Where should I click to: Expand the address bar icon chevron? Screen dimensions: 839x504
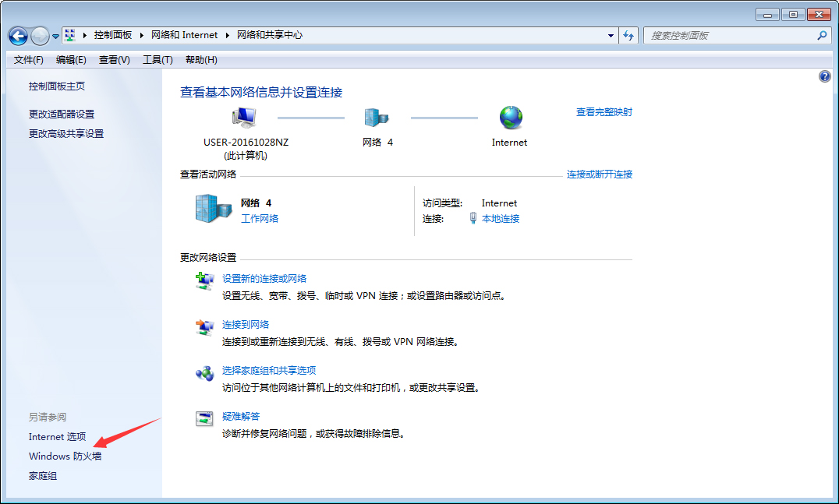[x=83, y=35]
